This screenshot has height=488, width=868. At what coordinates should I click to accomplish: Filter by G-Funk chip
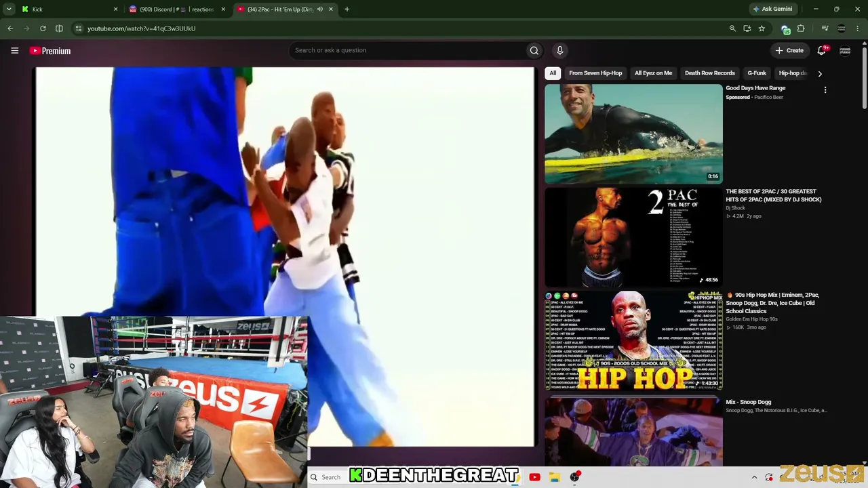coord(757,73)
